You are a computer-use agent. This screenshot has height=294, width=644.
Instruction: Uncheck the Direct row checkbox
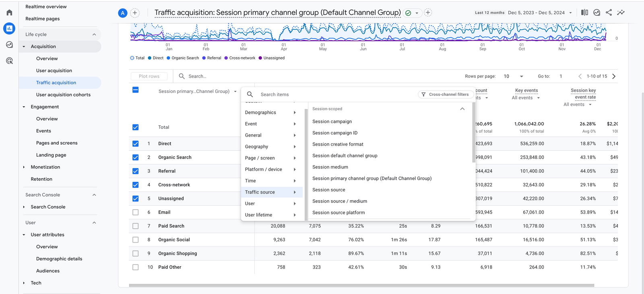[x=136, y=144]
